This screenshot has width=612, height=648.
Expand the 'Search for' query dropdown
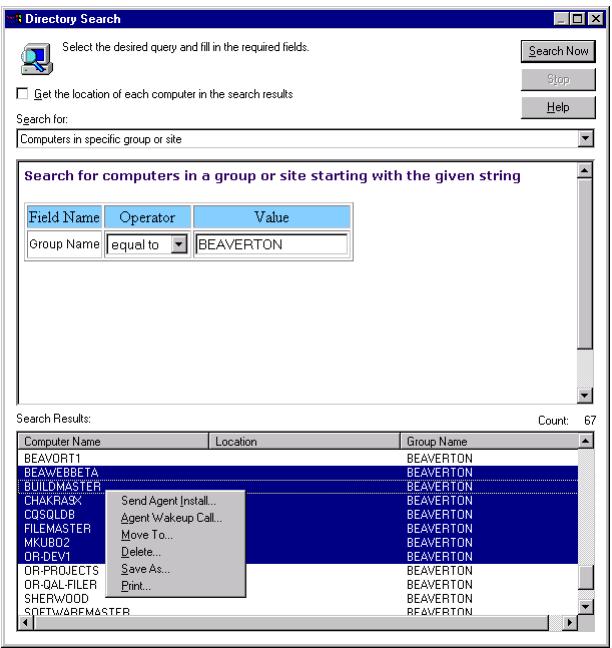pos(587,139)
